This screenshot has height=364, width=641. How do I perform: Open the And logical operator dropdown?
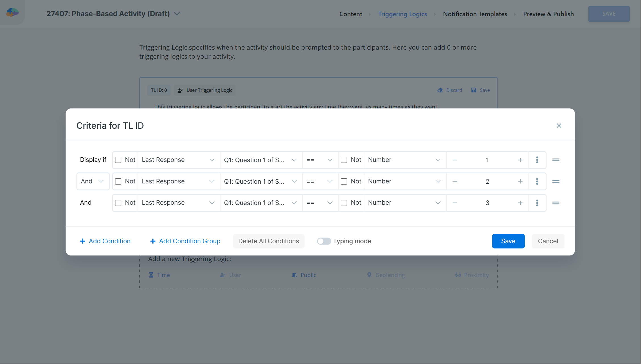(x=93, y=181)
